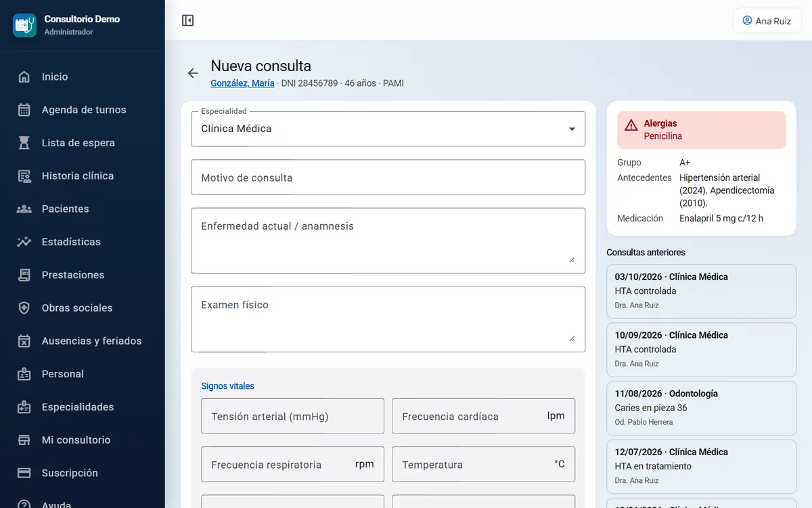Open Agenda de turnos menu item
The width and height of the screenshot is (812, 508).
83,110
